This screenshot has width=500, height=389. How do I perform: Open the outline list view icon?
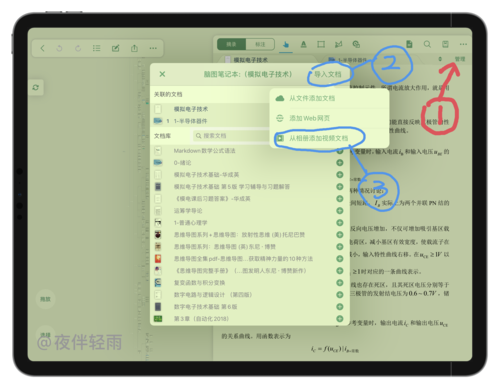[97, 48]
